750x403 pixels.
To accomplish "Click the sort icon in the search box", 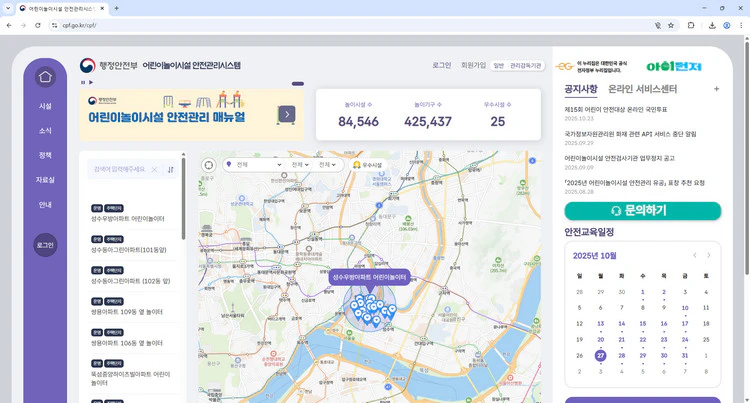I will pyautogui.click(x=170, y=169).
